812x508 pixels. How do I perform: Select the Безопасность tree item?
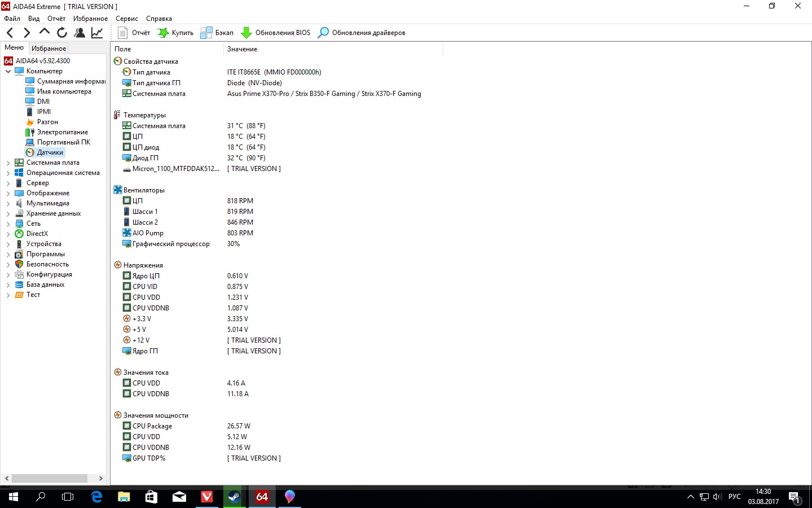(x=42, y=264)
